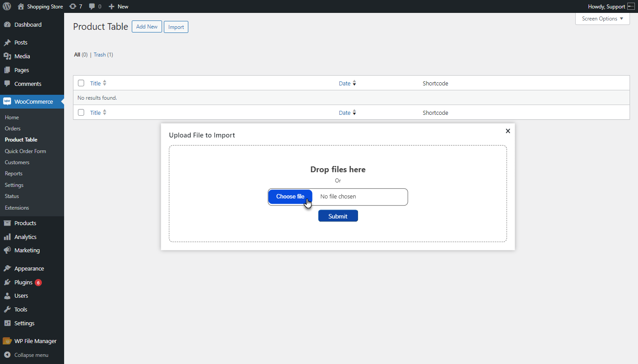Click the blue Choose file button
638x364 pixels.
tap(290, 197)
